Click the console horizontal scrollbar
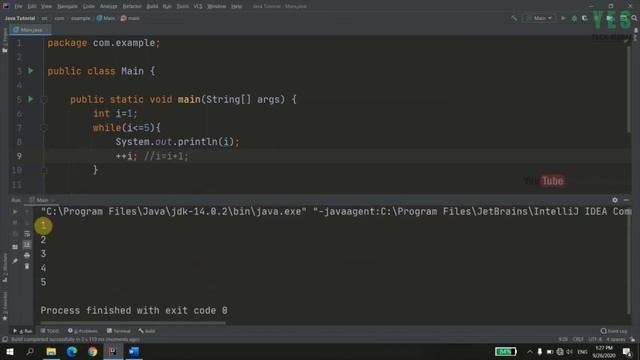Screen dimensions: 640x360 [x=133, y=323]
